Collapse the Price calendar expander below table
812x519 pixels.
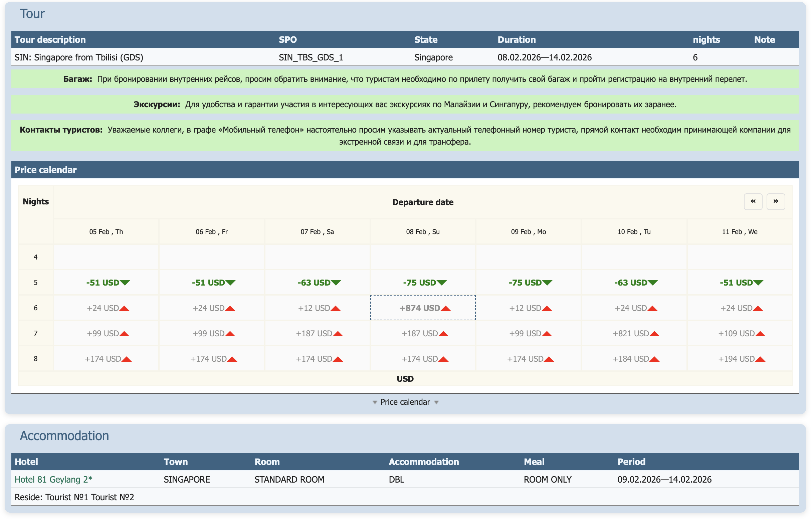(x=405, y=402)
